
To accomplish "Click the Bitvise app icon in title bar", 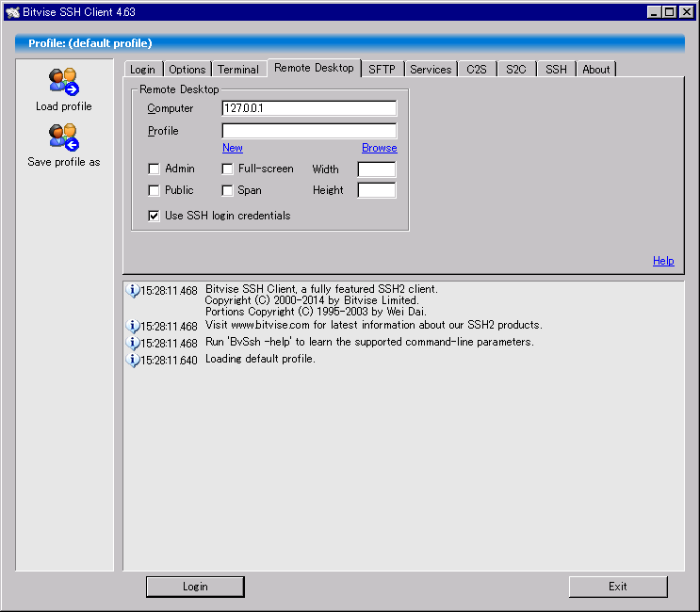I will pos(13,12).
